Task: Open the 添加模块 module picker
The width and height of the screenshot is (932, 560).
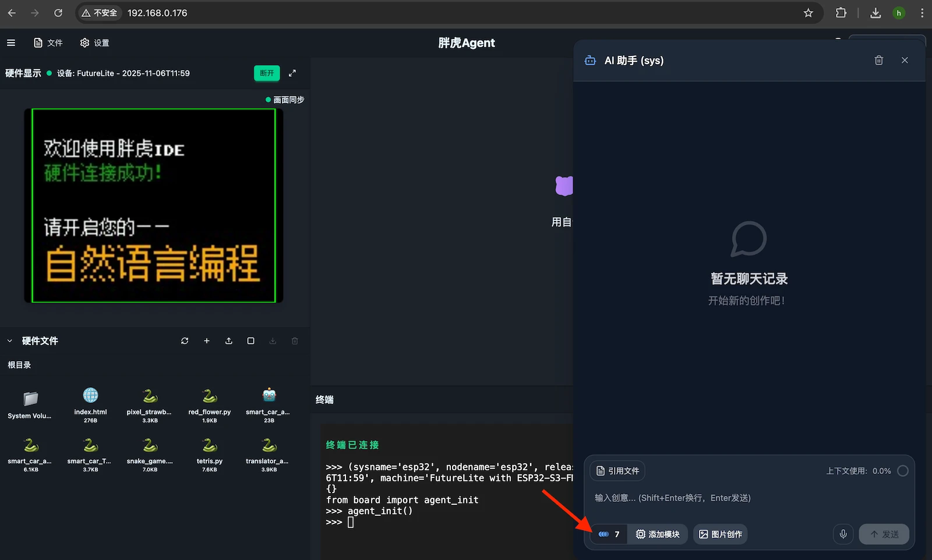Action: pyautogui.click(x=658, y=534)
